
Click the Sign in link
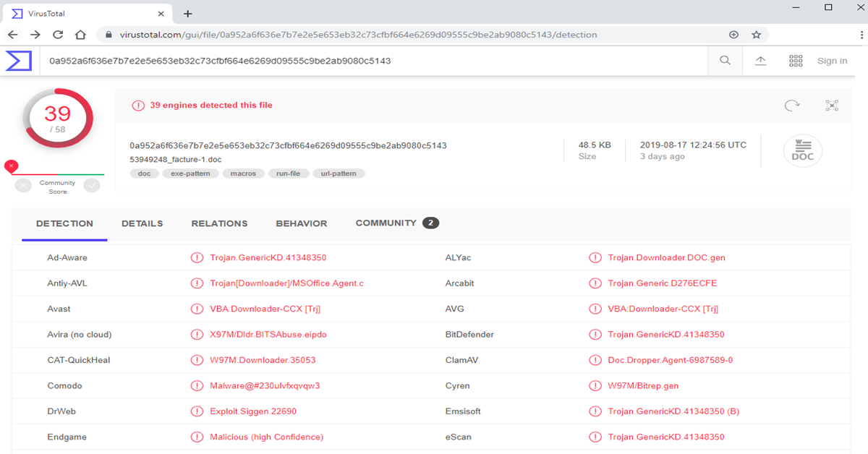832,61
